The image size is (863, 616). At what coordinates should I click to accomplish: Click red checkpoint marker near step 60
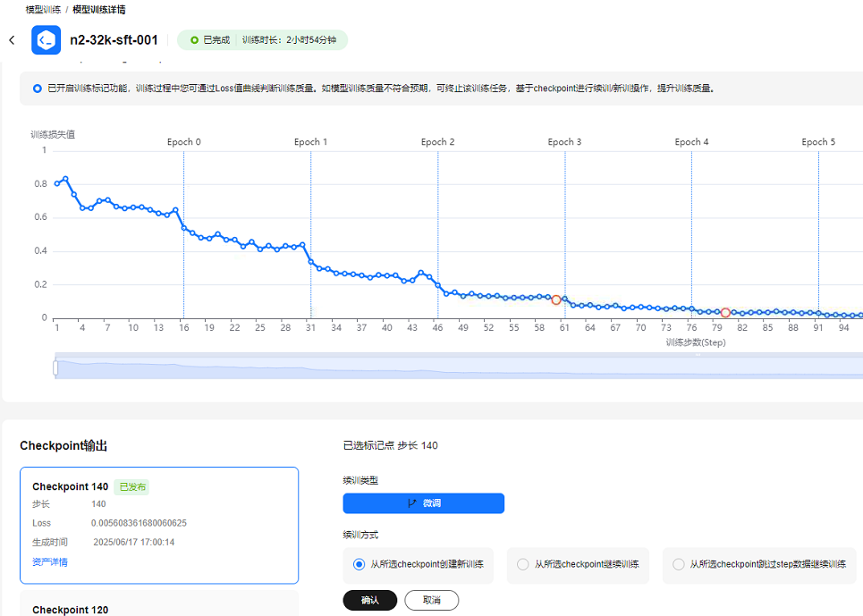coord(556,300)
